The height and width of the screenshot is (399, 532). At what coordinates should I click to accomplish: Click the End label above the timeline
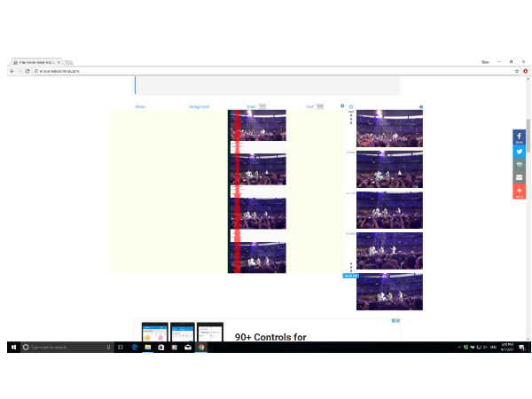pos(310,106)
